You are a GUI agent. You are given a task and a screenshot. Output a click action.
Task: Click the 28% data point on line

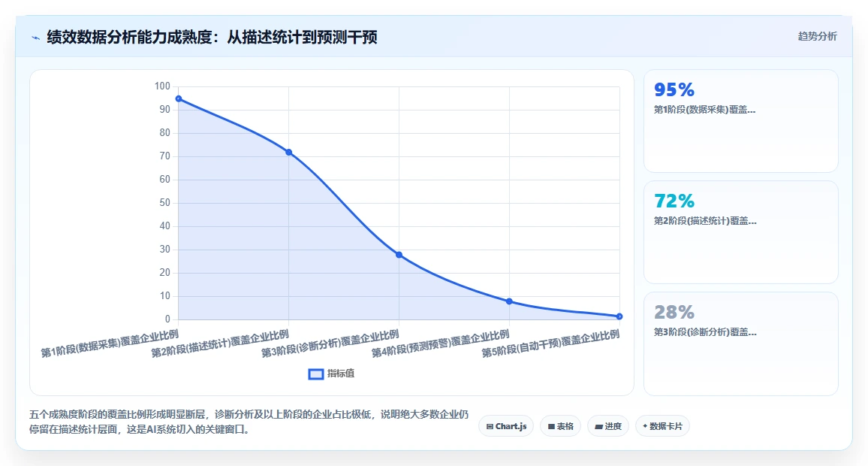[399, 255]
